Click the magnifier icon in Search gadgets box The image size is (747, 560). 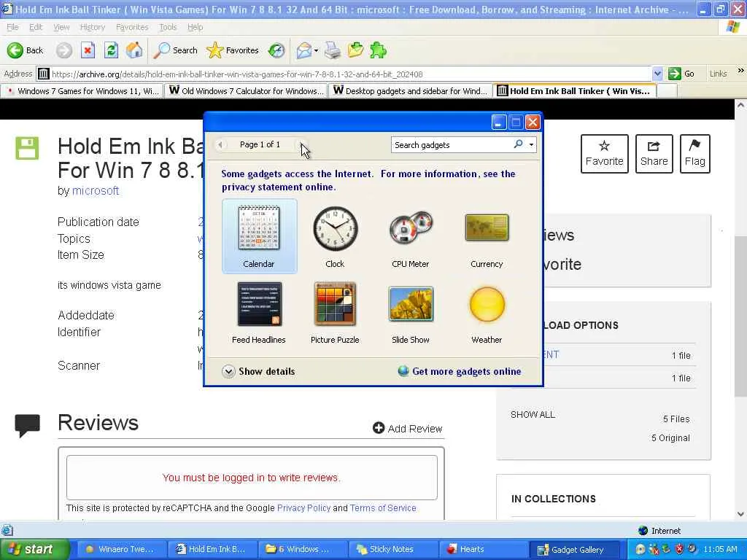(x=519, y=144)
